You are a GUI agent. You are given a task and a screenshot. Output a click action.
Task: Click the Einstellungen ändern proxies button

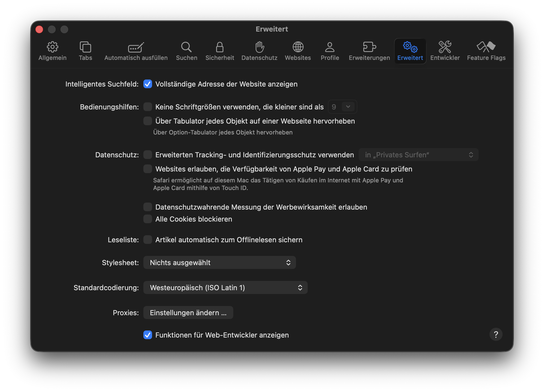click(188, 313)
